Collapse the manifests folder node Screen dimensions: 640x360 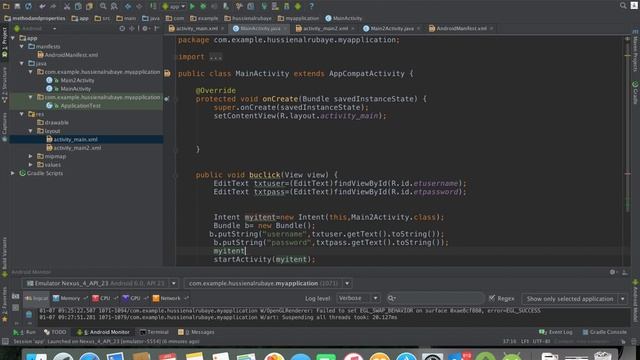pos(22,47)
